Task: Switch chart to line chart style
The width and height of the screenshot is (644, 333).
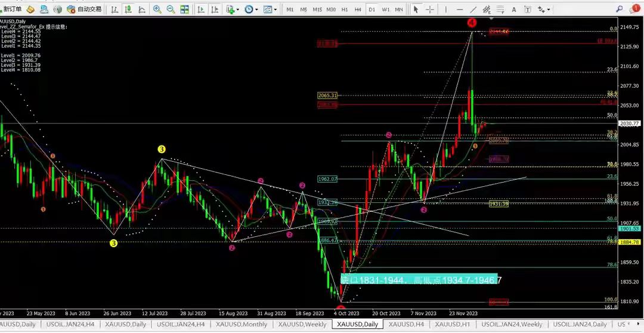Action: coord(142,9)
